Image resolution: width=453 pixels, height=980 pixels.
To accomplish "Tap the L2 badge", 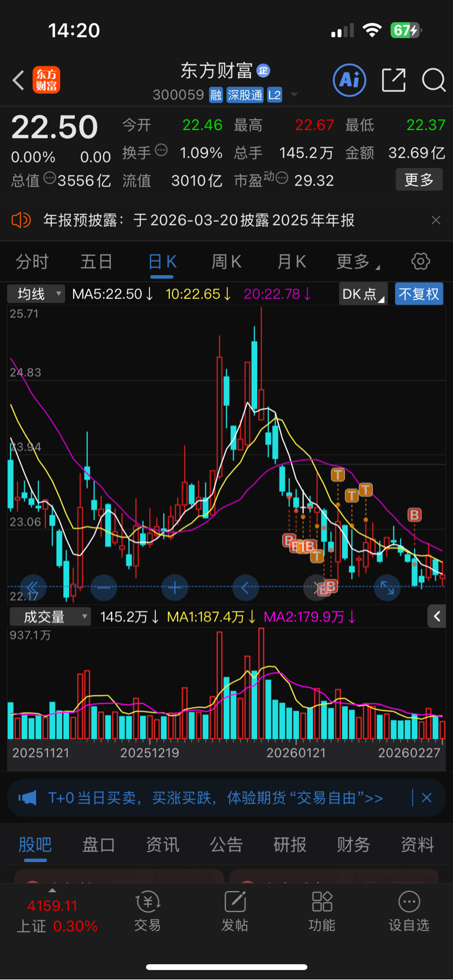I will [x=275, y=95].
